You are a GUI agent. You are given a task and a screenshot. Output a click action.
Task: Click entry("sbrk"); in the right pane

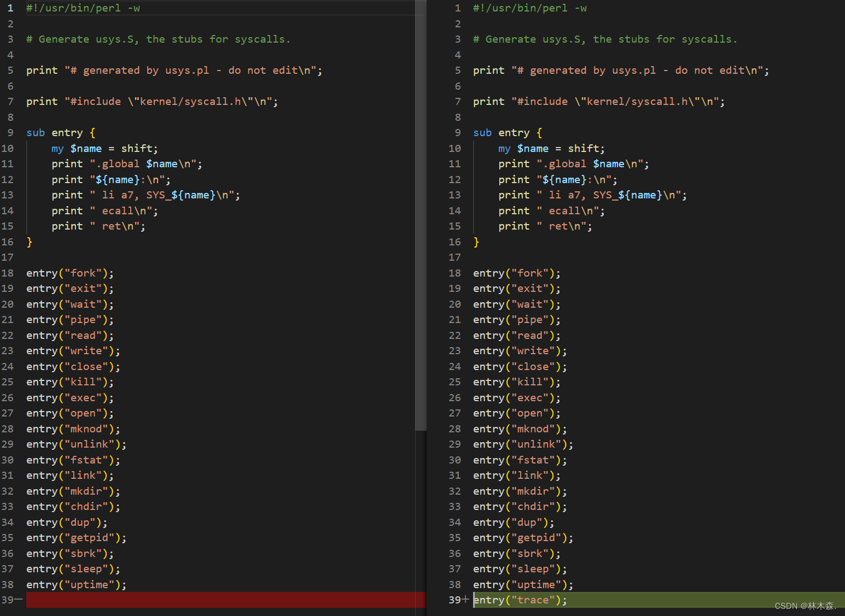click(x=517, y=554)
